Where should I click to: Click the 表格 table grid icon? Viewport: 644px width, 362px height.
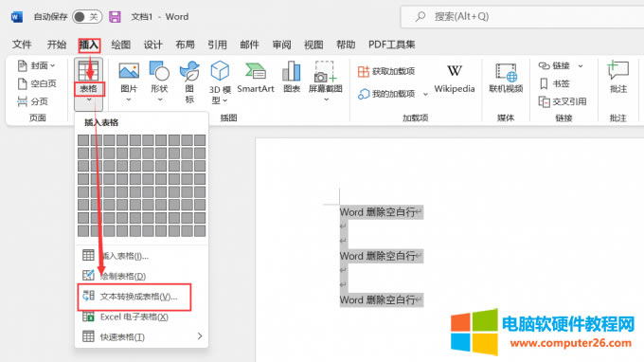point(89,71)
